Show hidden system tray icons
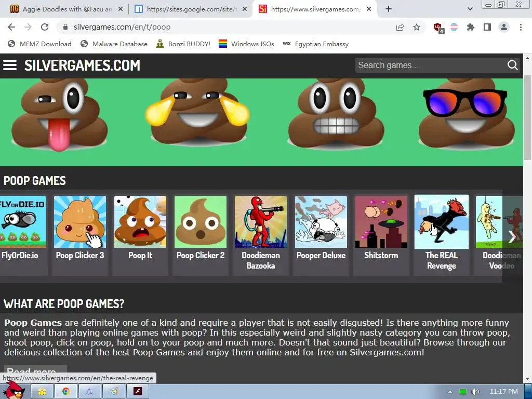The height and width of the screenshot is (399, 532). [x=450, y=392]
